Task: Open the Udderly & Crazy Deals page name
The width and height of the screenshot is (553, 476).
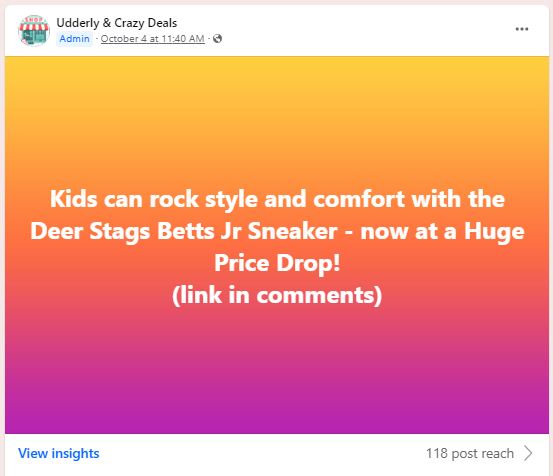Action: coord(117,23)
